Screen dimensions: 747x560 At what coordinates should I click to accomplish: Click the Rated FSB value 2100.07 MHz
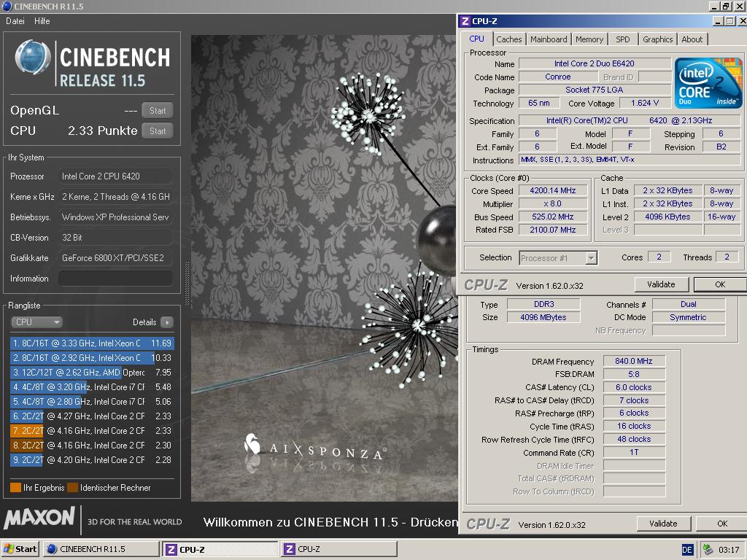(553, 230)
